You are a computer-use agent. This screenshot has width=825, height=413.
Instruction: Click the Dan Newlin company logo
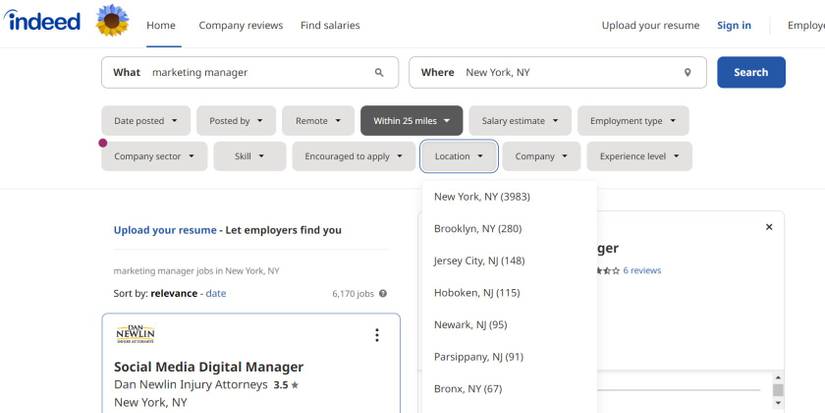tap(135, 334)
